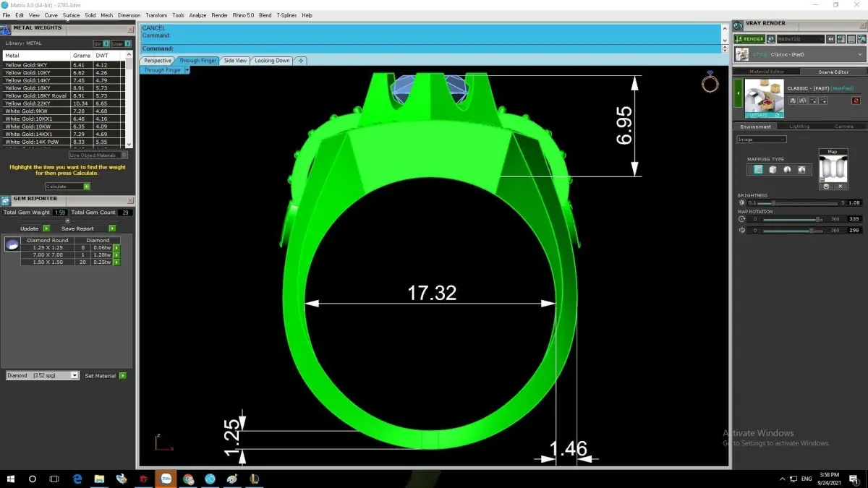
Task: Close the Metal Weights panel
Action: (x=130, y=30)
